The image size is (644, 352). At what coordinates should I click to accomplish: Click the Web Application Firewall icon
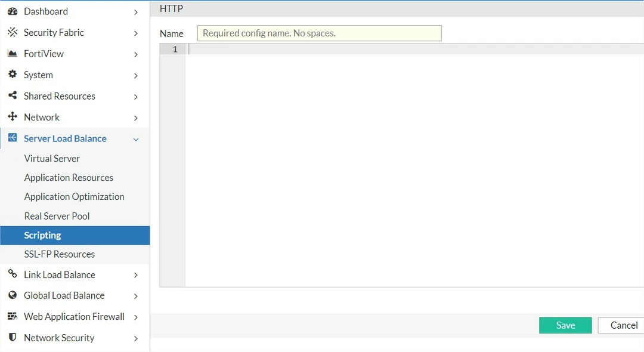(x=13, y=316)
